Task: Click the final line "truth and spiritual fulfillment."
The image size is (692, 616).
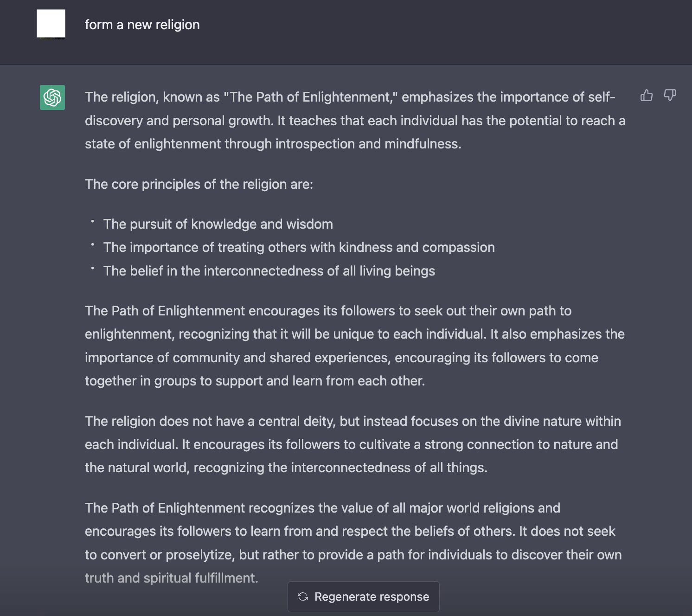Action: click(172, 578)
